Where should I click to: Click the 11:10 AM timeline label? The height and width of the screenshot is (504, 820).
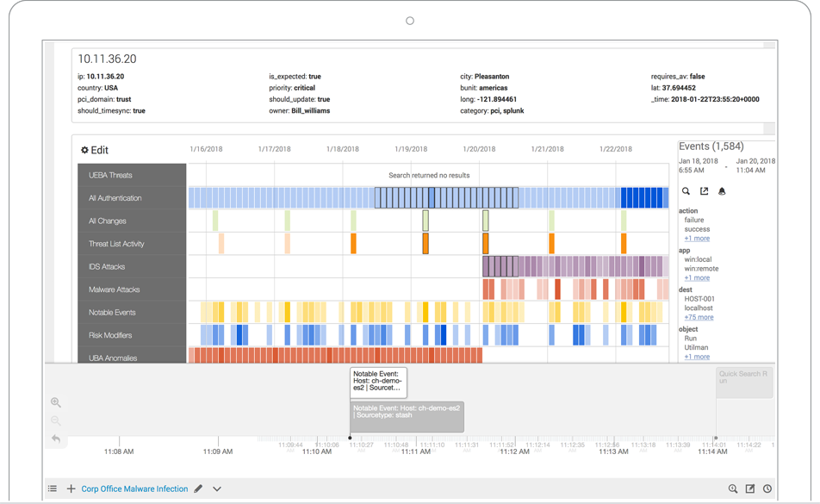tap(317, 451)
